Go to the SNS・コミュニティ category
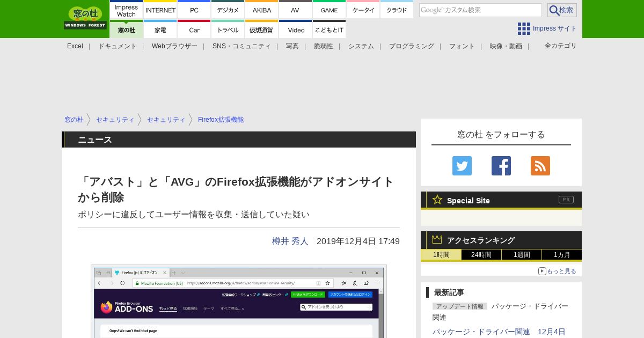 point(241,46)
